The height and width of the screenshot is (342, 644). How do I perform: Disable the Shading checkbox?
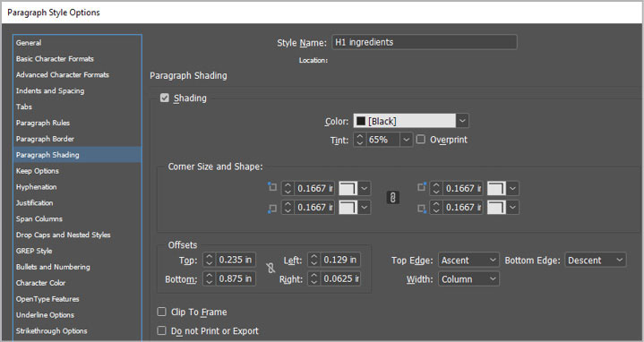[x=165, y=98]
